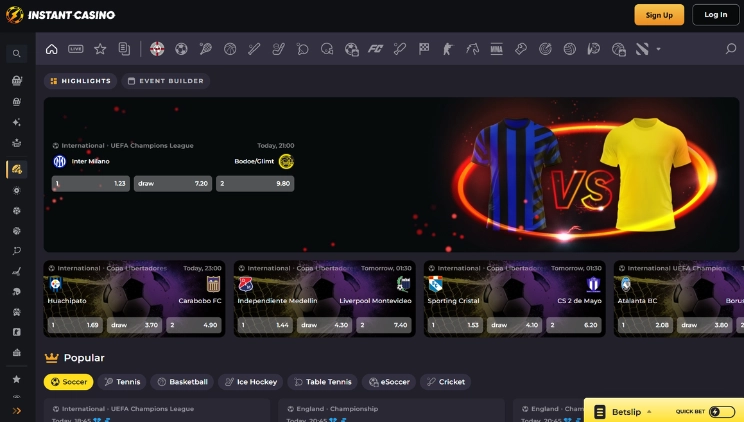Select the Cricket popular filter
Image resolution: width=744 pixels, height=422 pixels.
(x=446, y=382)
